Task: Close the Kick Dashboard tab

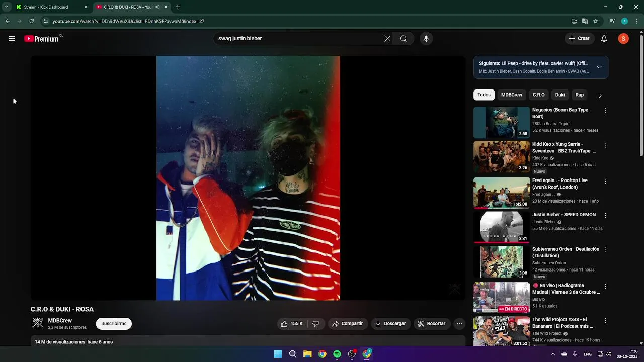Action: click(86, 7)
